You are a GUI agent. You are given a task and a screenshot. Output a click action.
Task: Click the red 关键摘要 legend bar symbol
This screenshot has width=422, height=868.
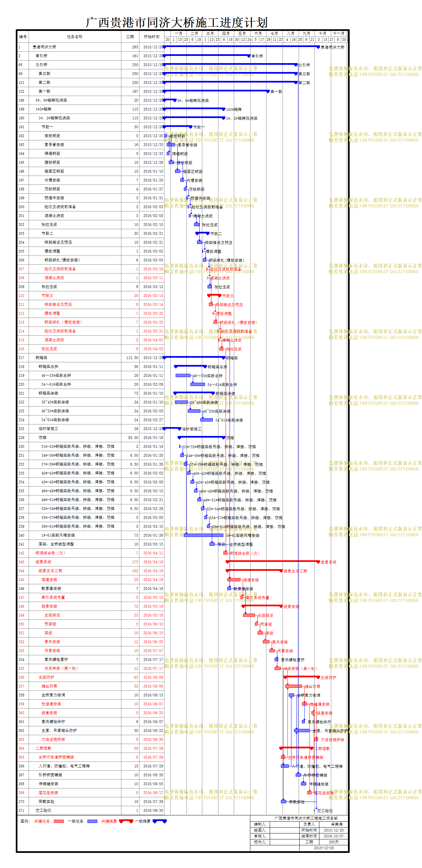tap(126, 821)
